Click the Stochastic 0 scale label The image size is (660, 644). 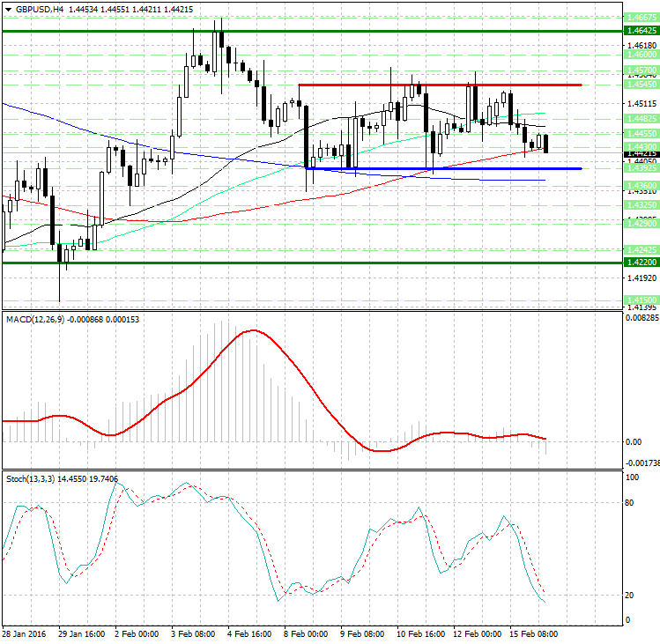tap(628, 619)
